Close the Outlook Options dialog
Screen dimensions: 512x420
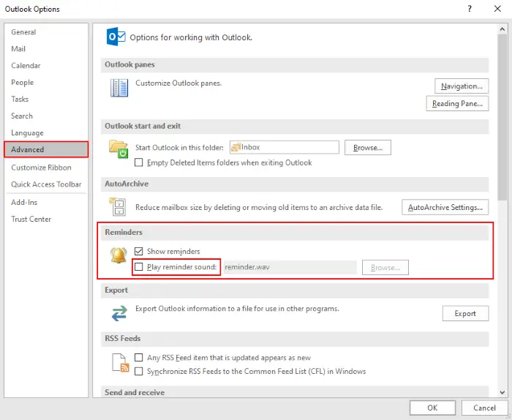coord(497,9)
